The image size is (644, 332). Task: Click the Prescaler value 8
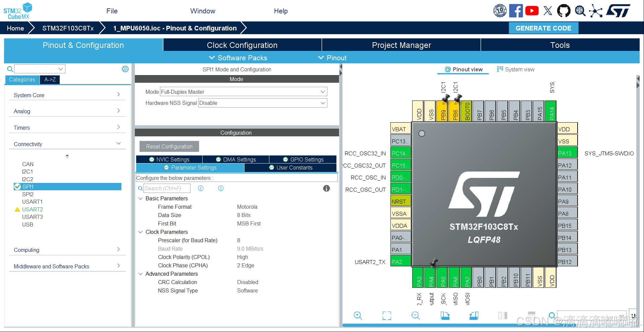tap(238, 240)
